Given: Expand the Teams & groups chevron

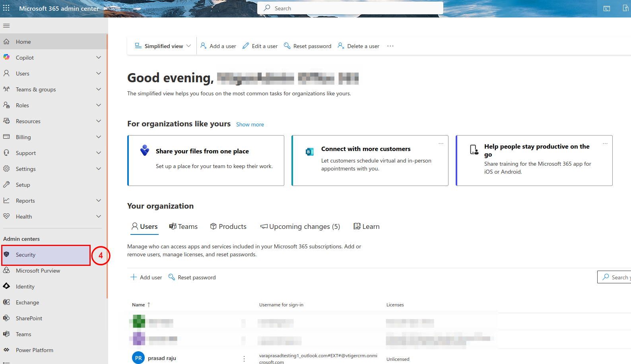Looking at the screenshot, I should 99,89.
